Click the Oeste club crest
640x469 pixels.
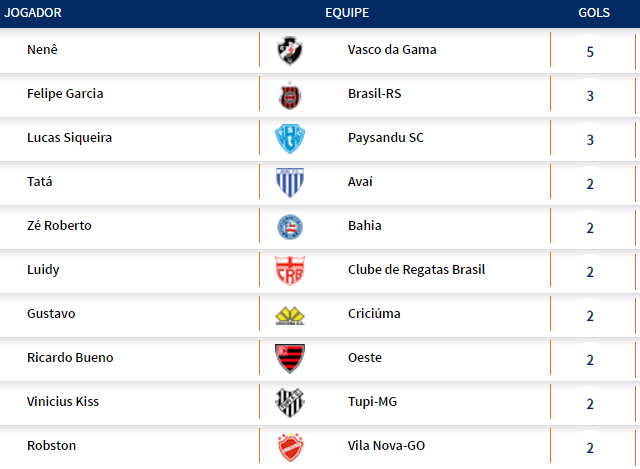290,358
